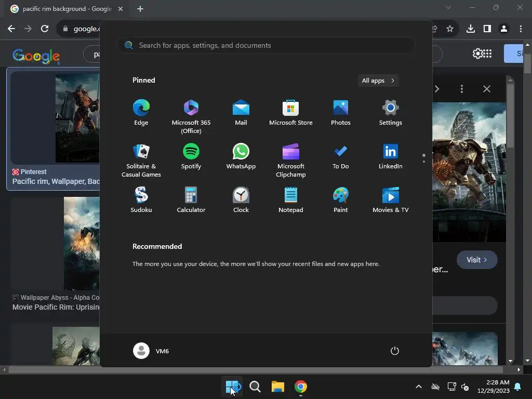Open the Mail app
This screenshot has height=399, width=532.
[241, 113]
